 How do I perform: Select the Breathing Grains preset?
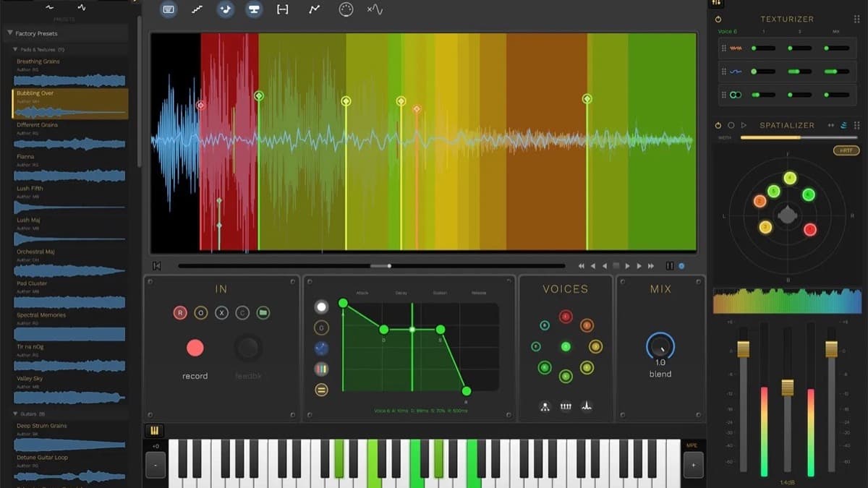click(x=71, y=72)
